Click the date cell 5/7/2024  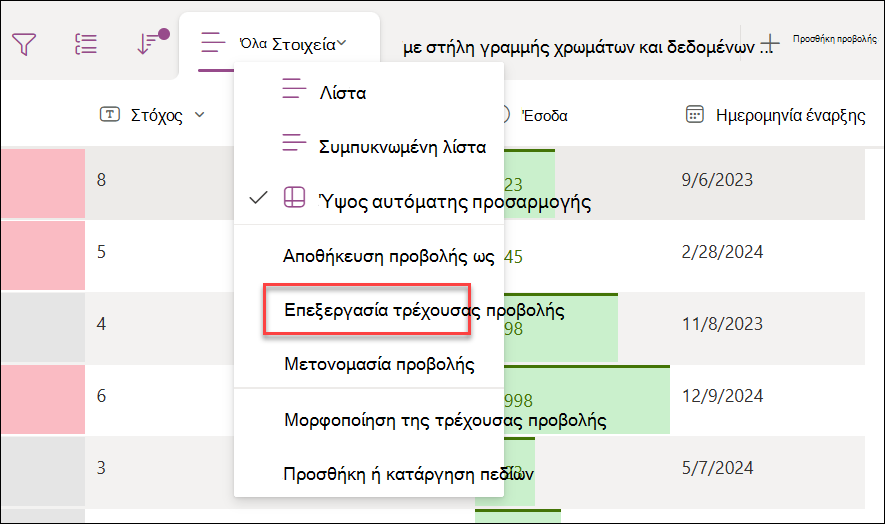pyautogui.click(x=717, y=468)
